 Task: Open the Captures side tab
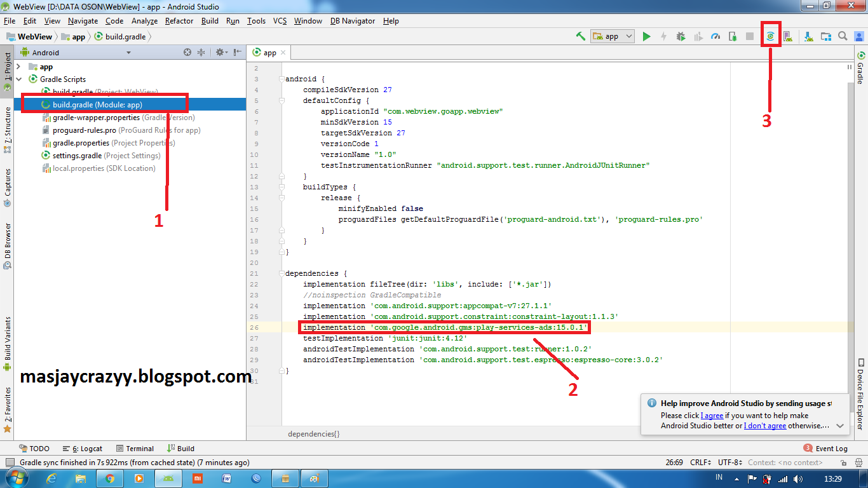(x=7, y=187)
